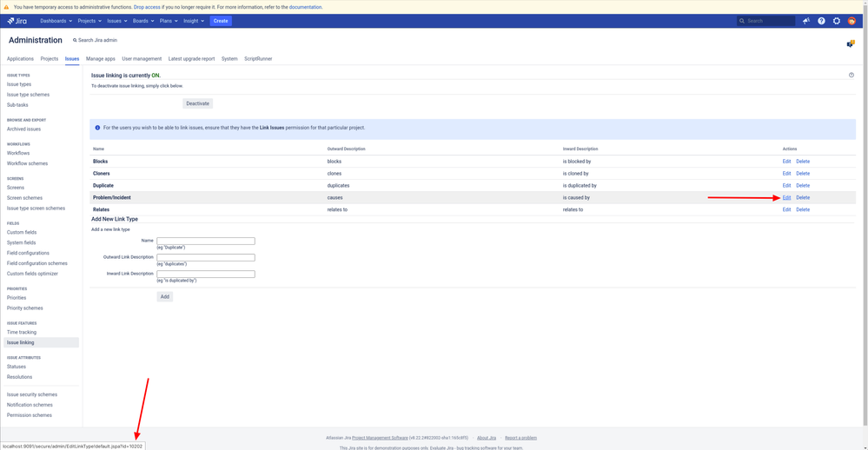Click the Outward Link Description field

tap(206, 257)
